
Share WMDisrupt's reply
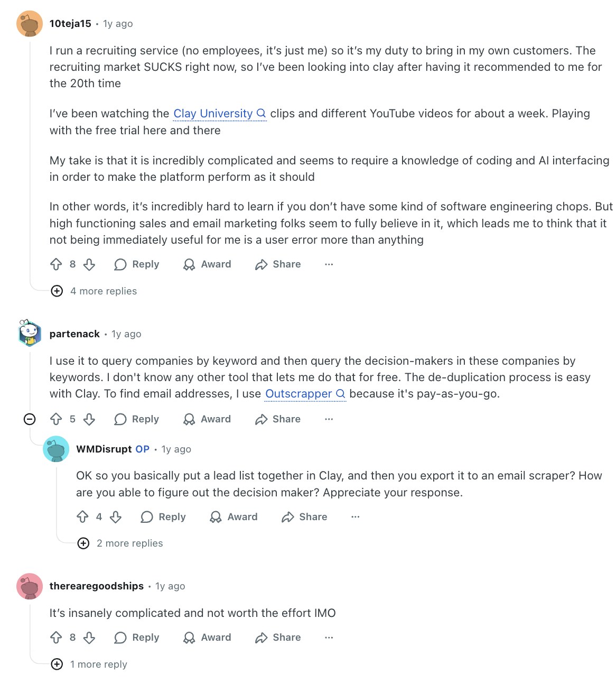click(304, 517)
